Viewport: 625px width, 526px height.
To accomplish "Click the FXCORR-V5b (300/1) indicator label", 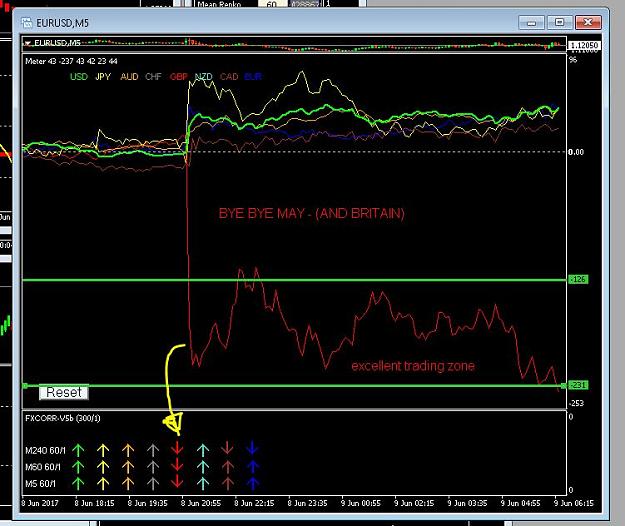I will coord(63,418).
